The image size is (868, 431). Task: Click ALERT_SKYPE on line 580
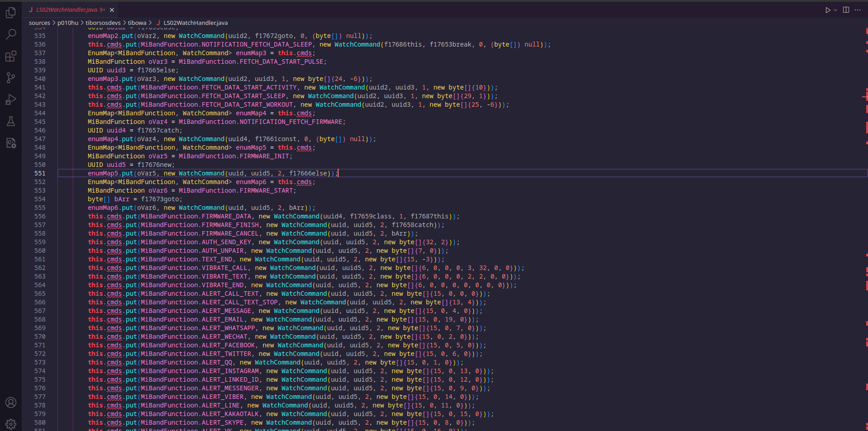222,422
